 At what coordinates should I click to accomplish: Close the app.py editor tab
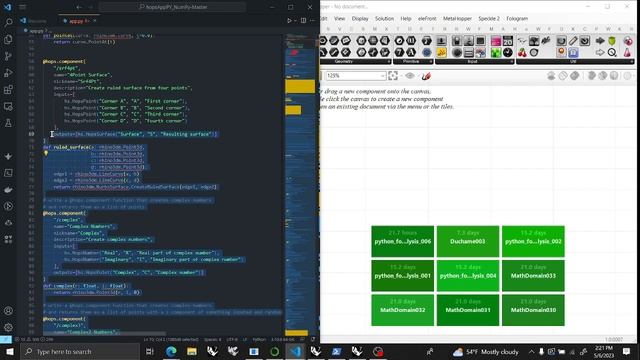point(95,20)
